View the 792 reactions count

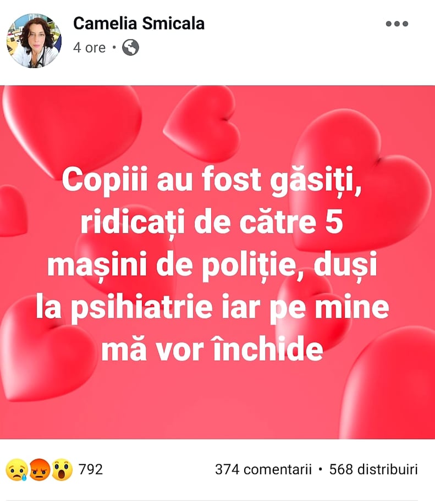(x=91, y=470)
